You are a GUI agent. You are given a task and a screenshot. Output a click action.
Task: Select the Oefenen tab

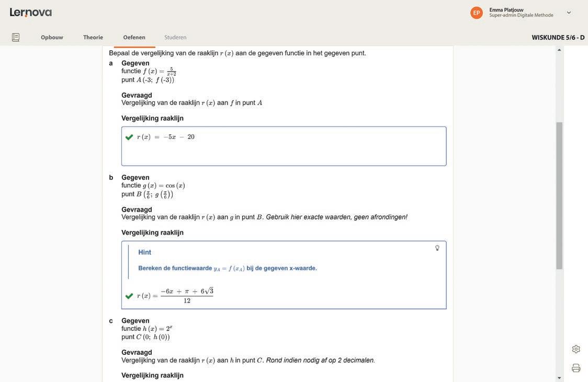click(134, 37)
